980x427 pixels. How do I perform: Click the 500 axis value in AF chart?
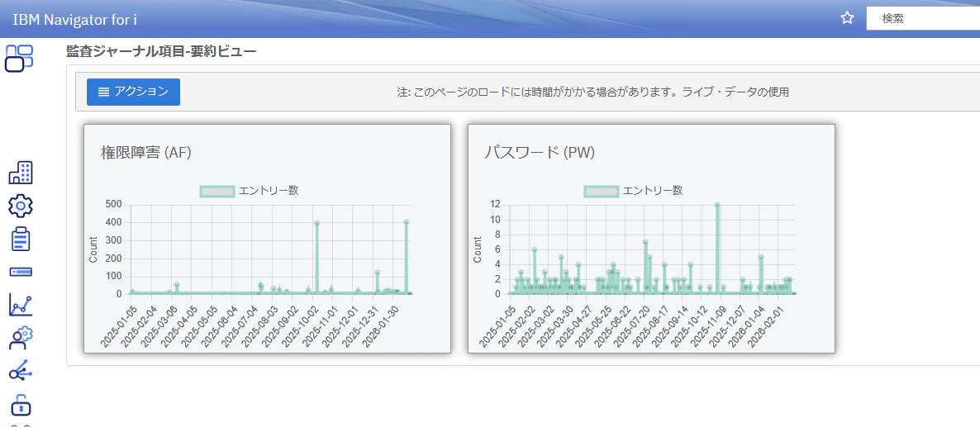click(113, 205)
